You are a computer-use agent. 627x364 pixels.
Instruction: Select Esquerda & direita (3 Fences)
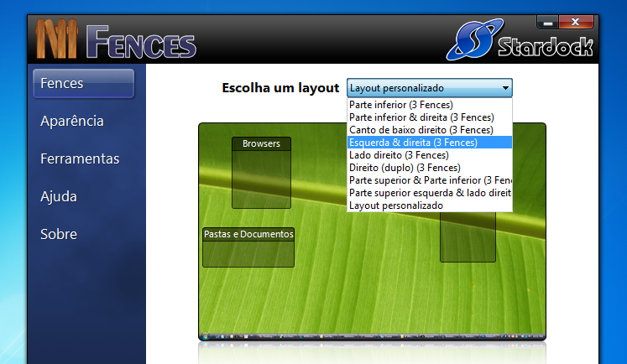(x=430, y=143)
